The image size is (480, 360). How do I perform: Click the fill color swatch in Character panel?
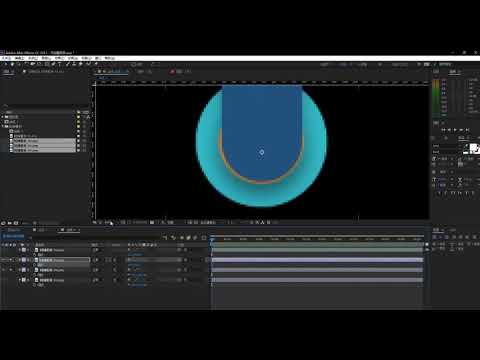(x=473, y=147)
